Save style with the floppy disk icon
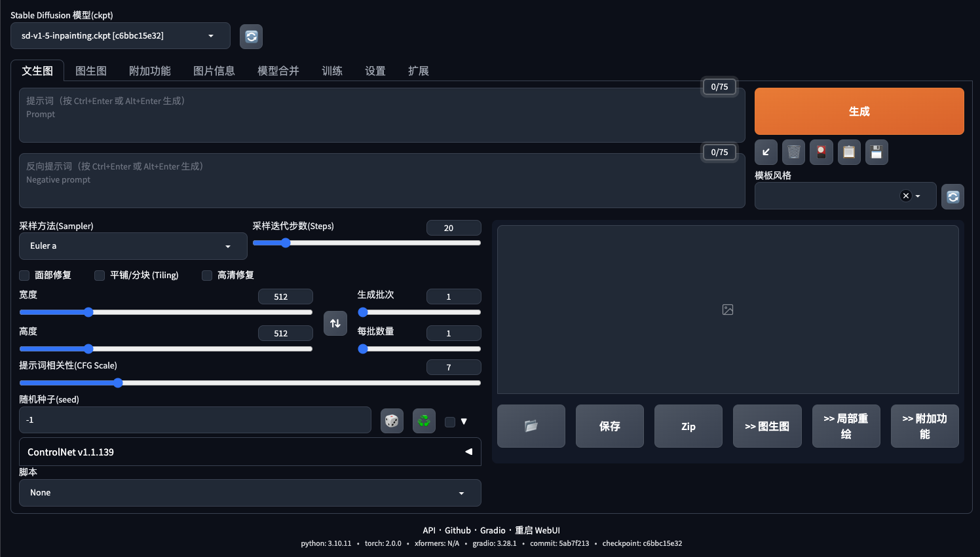 point(876,153)
